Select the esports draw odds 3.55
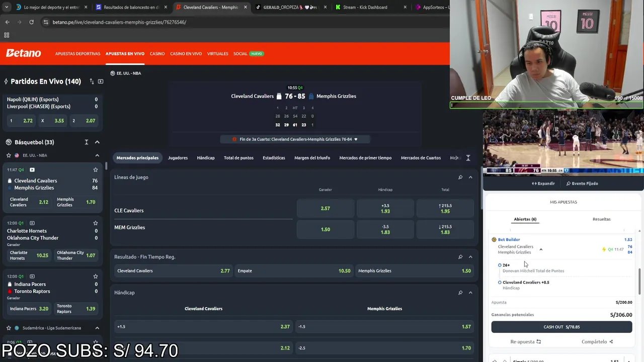Screen dimensions: 644x362 (x=53, y=121)
